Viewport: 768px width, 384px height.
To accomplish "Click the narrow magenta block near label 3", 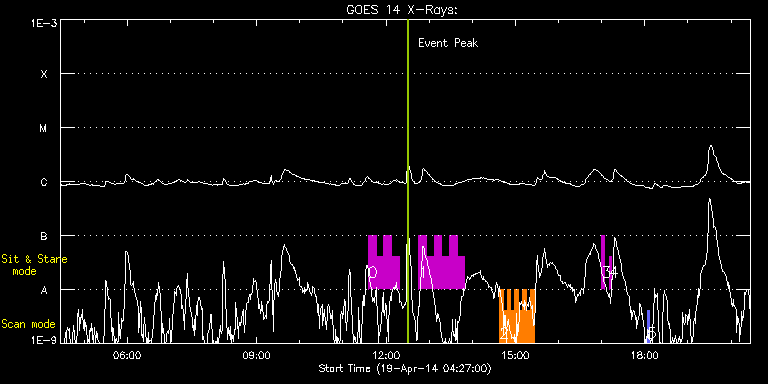I will (x=603, y=262).
